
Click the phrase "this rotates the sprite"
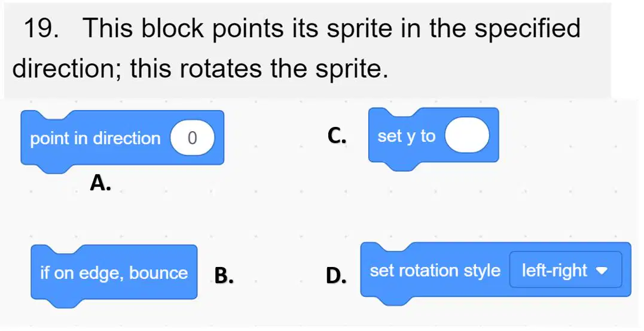259,69
